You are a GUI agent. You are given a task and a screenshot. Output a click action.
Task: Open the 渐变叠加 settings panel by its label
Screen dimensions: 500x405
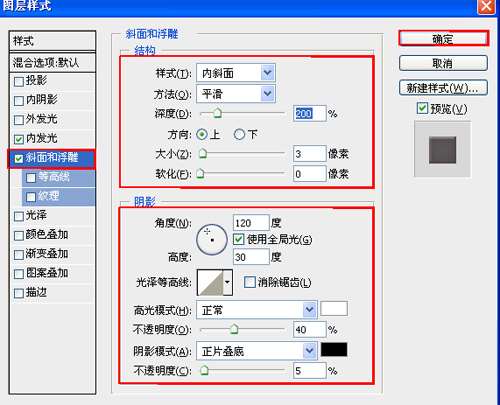click(x=47, y=254)
